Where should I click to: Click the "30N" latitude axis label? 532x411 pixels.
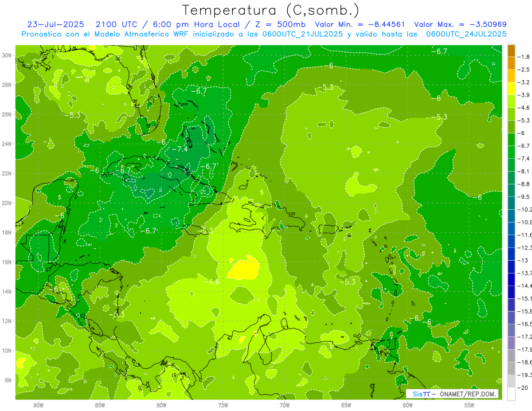click(x=8, y=55)
